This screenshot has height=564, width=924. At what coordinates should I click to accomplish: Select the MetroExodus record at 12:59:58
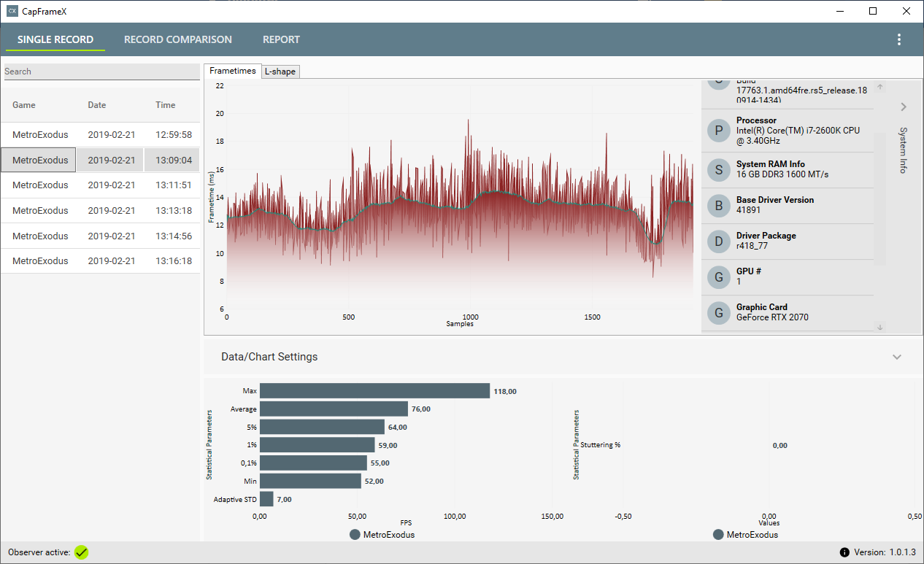coord(100,135)
